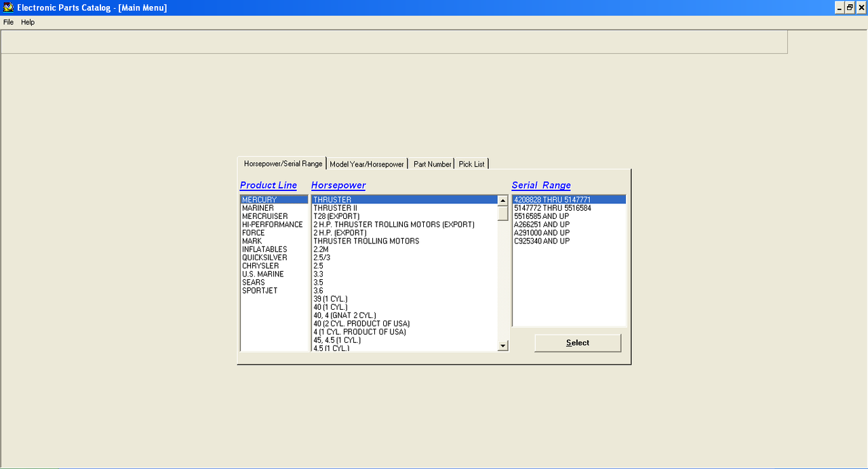Select THRUSTER in horsepower list
868x469 pixels.
click(x=405, y=200)
